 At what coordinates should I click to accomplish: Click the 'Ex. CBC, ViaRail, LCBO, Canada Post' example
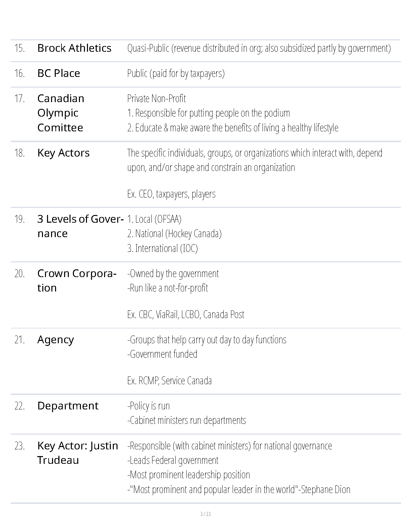tap(186, 315)
